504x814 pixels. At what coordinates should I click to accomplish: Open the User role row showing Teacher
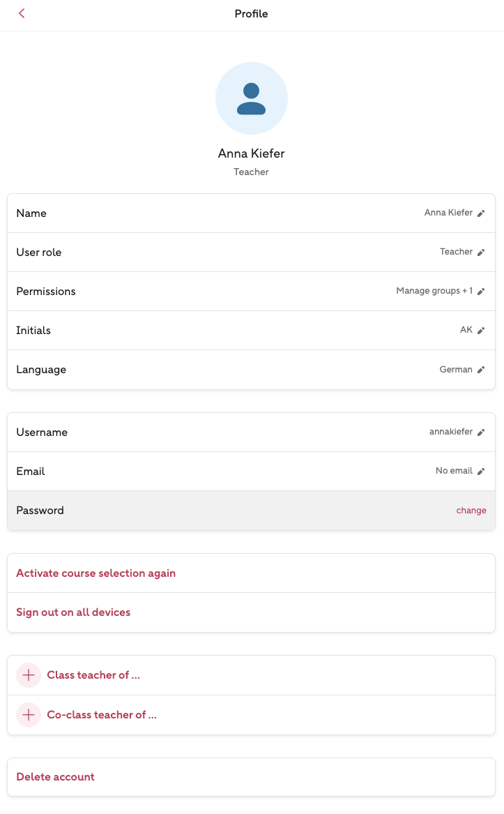251,253
